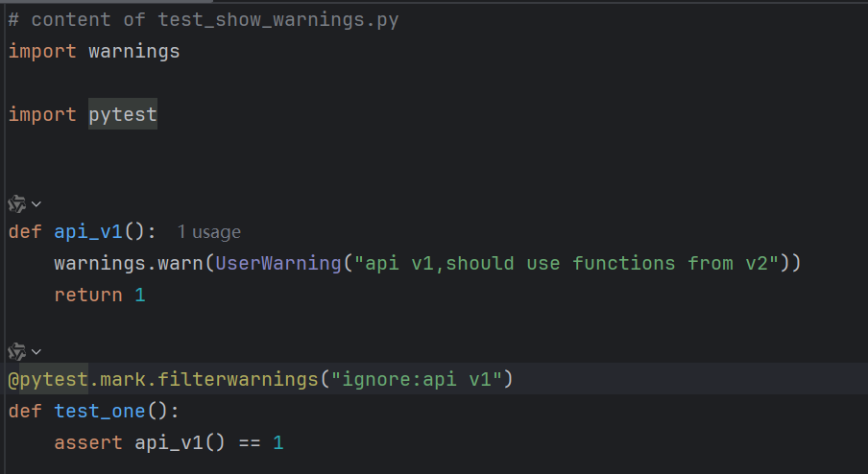868x474 pixels.
Task: Click the 'assert' keyword
Action: pos(88,442)
